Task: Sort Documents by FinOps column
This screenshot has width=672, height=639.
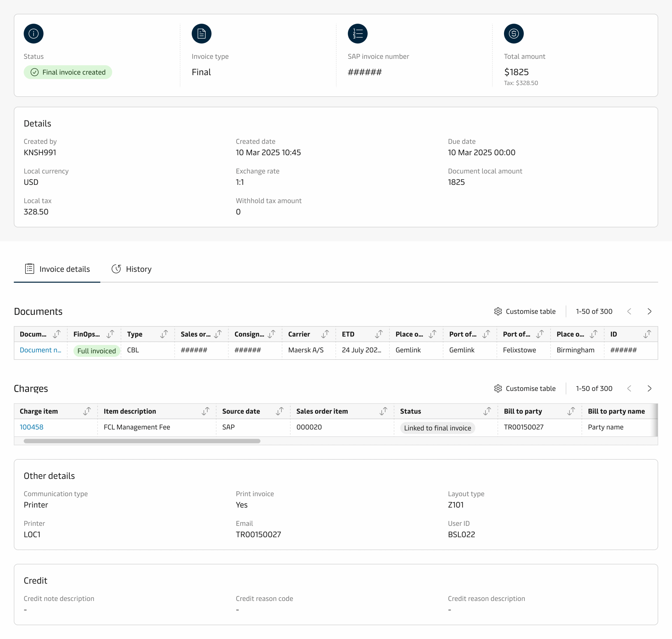Action: [110, 334]
